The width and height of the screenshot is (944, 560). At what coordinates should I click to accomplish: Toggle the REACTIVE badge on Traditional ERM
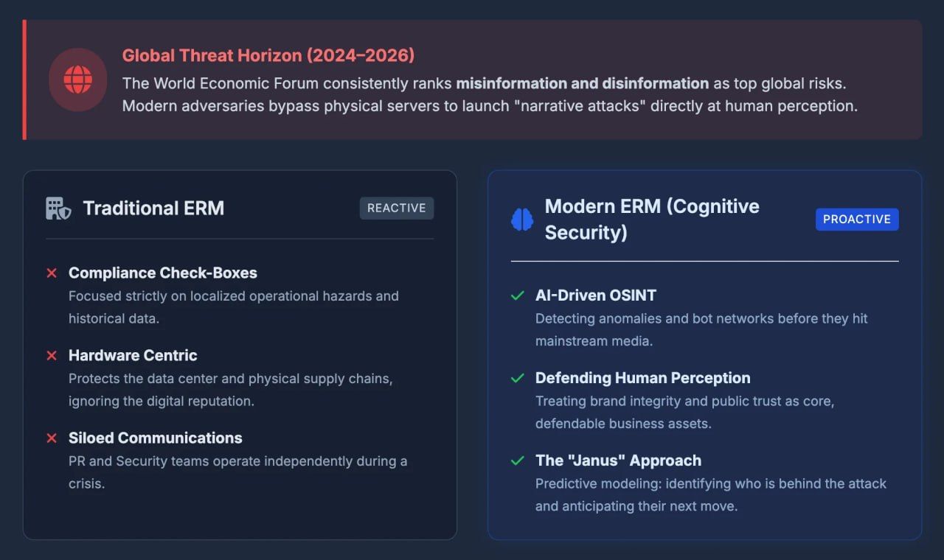click(397, 208)
